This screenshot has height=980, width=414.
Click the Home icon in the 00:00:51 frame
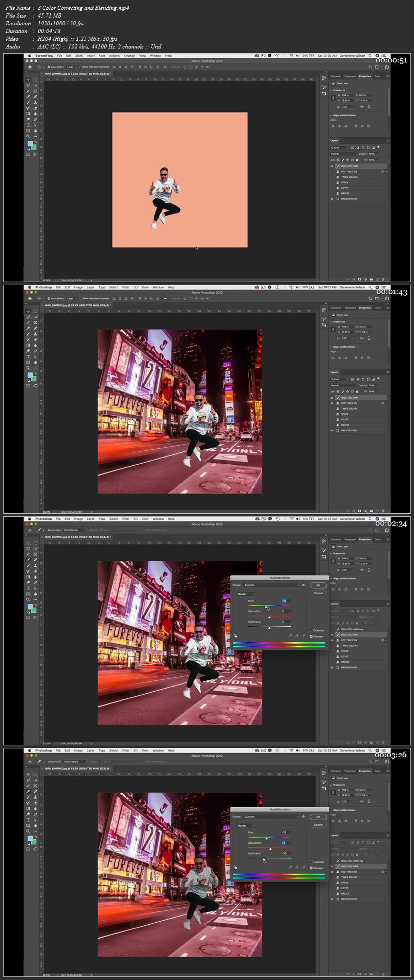click(30, 67)
